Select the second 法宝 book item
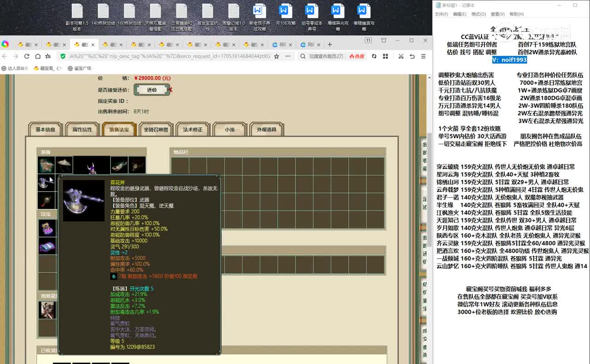This screenshot has width=590, height=364. pos(47,246)
